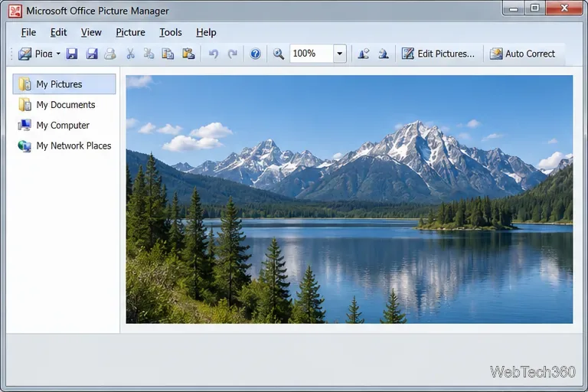Click the rotate icon next to zoom dropdown
The width and height of the screenshot is (588, 392).
click(x=364, y=54)
